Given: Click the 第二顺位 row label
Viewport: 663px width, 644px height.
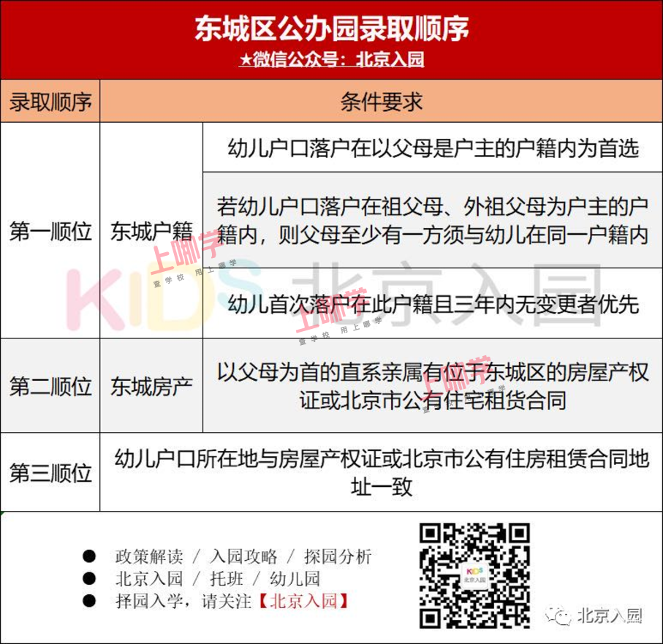Looking at the screenshot, I should click(50, 386).
